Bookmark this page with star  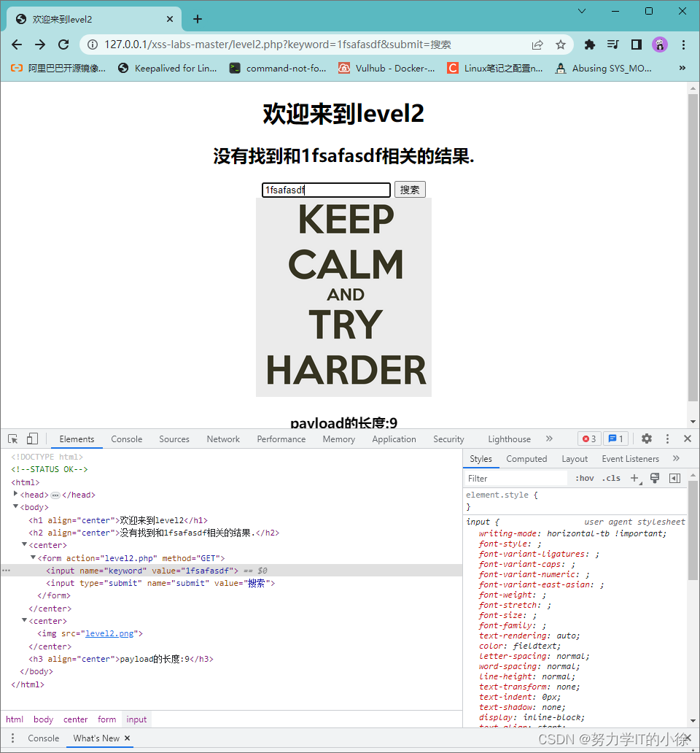pos(561,45)
